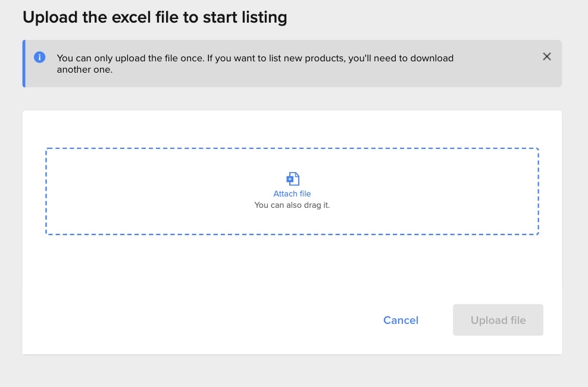Open file picker via Attach file link

(292, 193)
